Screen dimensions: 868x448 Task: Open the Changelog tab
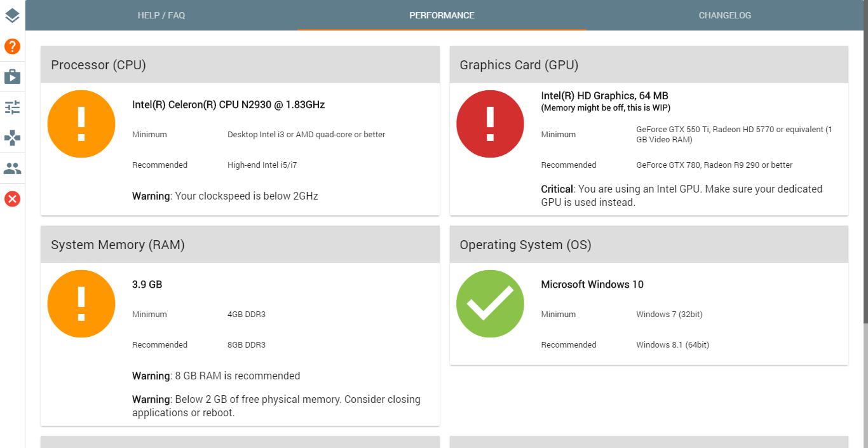point(724,15)
